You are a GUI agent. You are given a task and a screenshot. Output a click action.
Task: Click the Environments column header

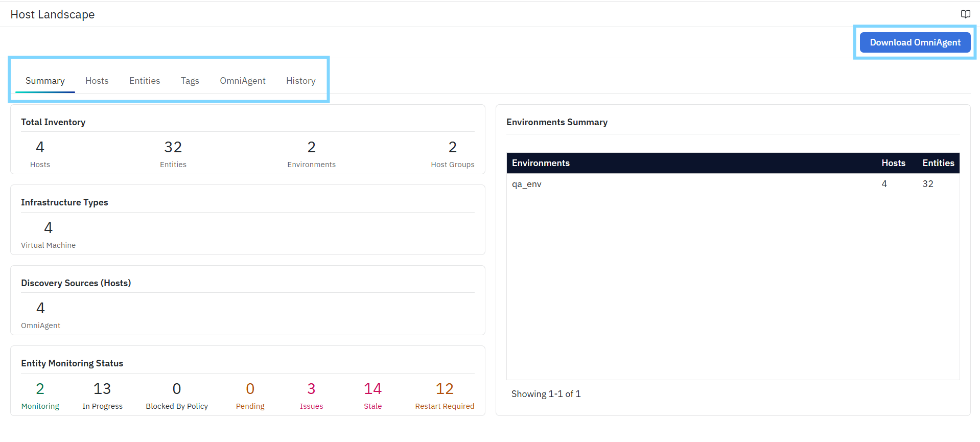tap(541, 163)
